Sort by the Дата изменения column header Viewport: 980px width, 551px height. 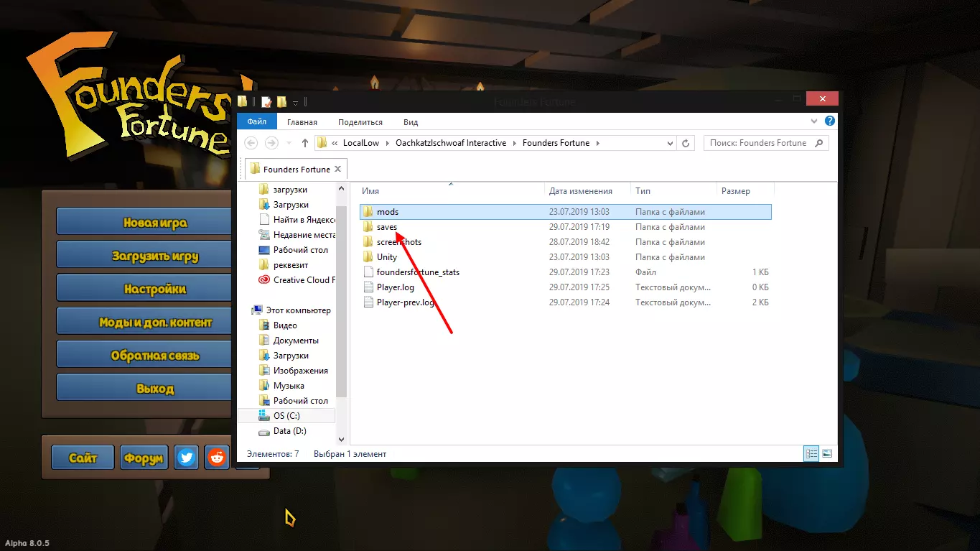pyautogui.click(x=580, y=191)
